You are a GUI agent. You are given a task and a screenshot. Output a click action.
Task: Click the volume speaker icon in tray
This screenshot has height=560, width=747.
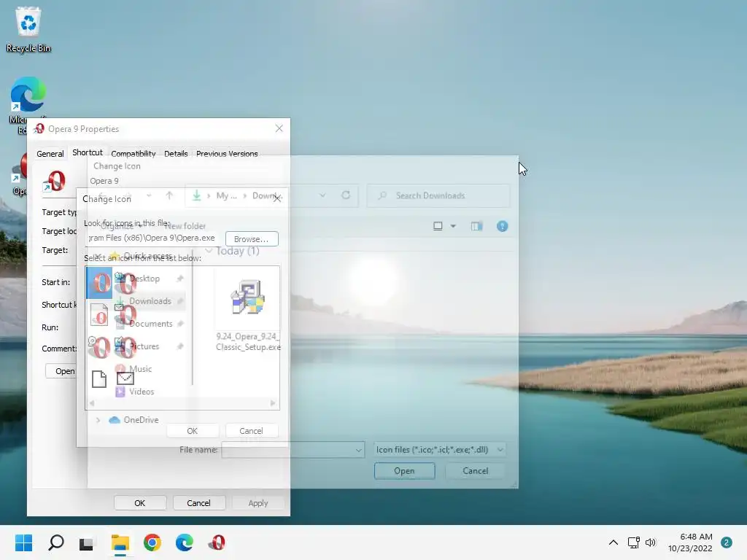[650, 542]
